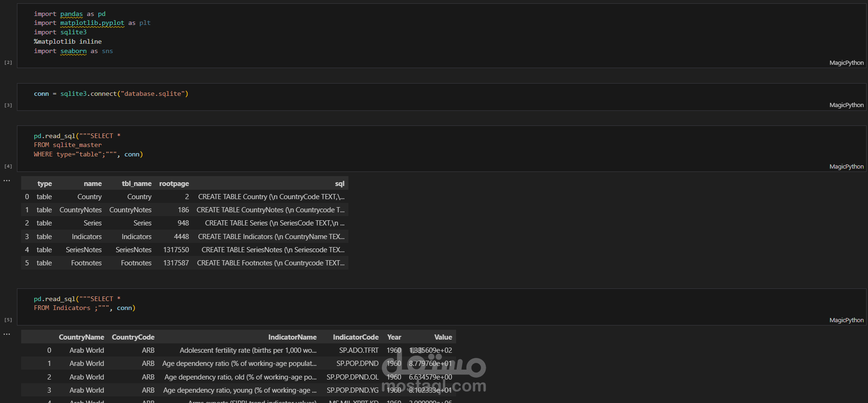Select the 'type' column header

tap(45, 184)
